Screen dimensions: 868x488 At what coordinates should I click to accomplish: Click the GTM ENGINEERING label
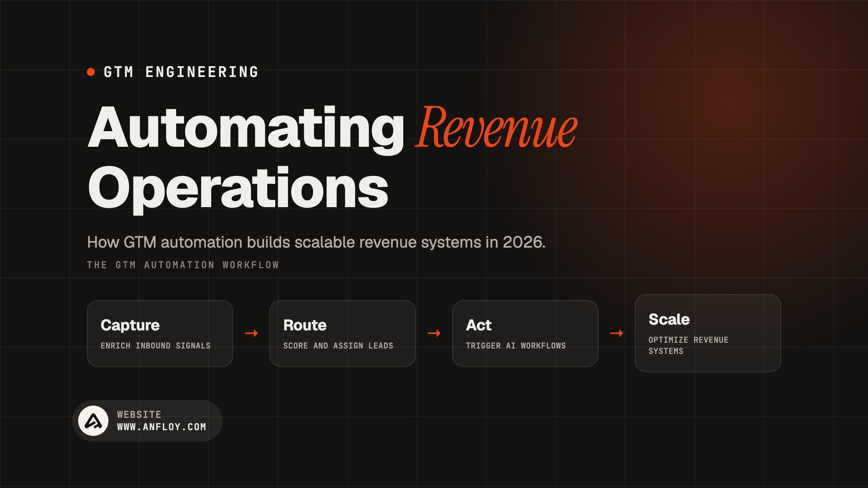click(x=181, y=72)
